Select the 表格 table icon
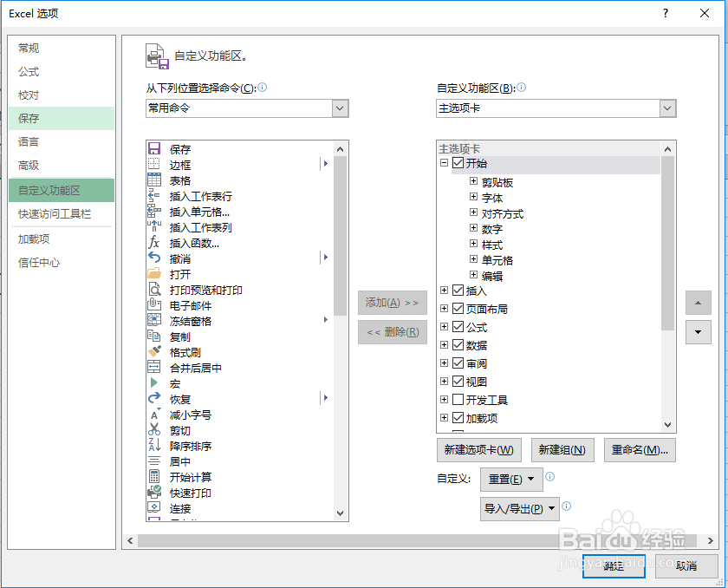 pyautogui.click(x=154, y=180)
